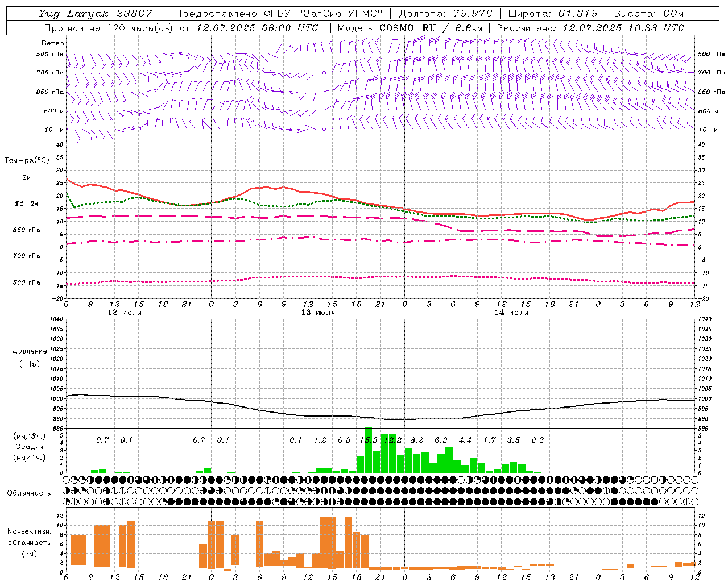Select the elevation text "Высота: 60м"

[648, 14]
